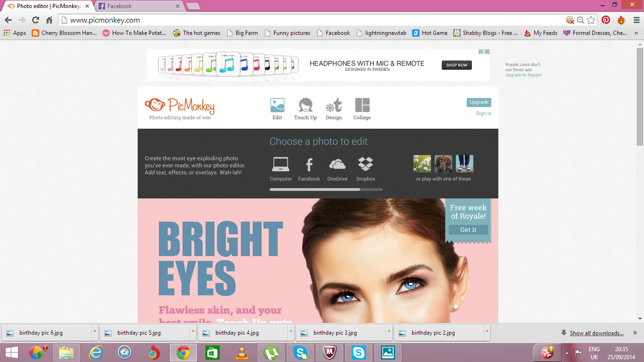The height and width of the screenshot is (362, 644).
Task: Click the photo loading progress bar
Action: pos(326,189)
